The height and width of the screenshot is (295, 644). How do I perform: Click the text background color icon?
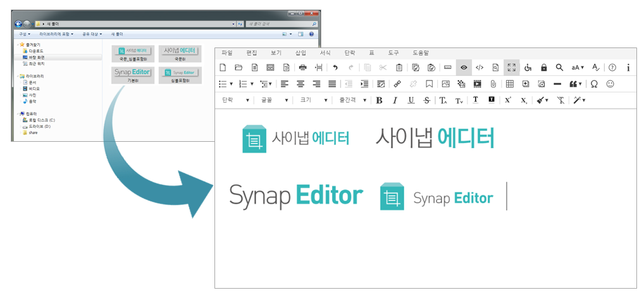click(x=492, y=100)
